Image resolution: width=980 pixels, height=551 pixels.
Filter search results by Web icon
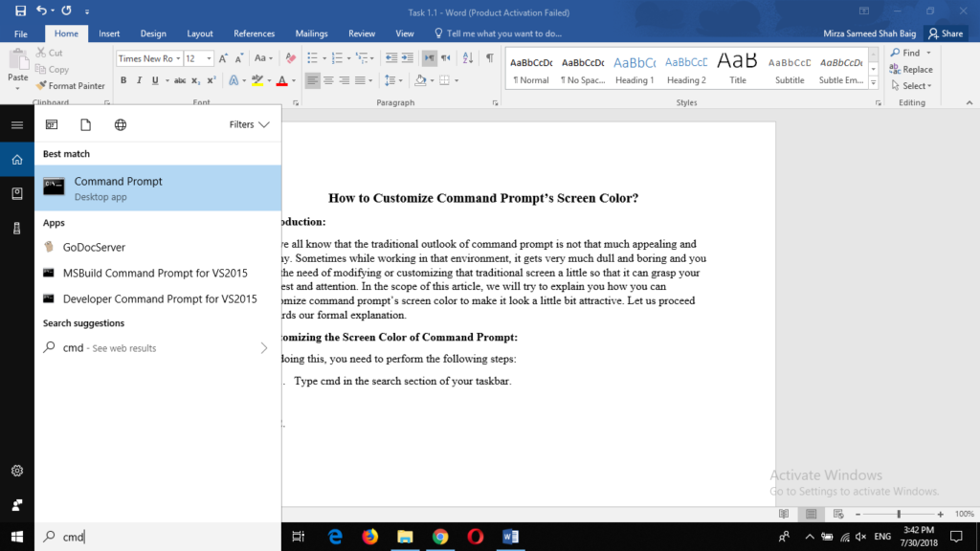121,125
